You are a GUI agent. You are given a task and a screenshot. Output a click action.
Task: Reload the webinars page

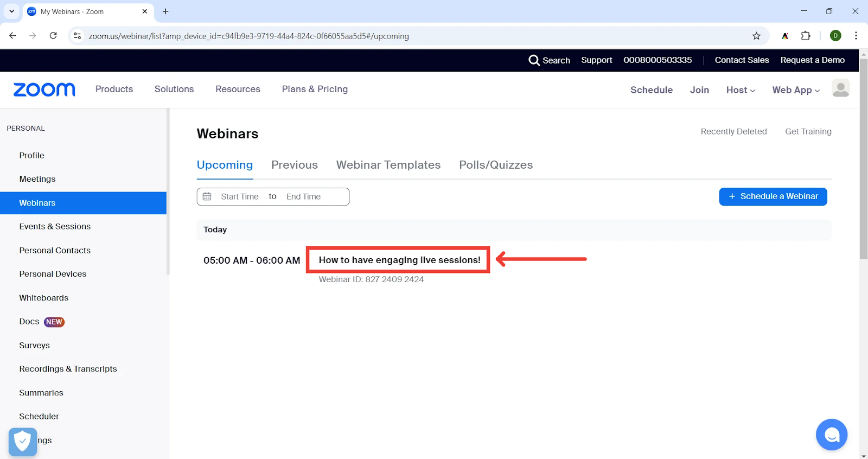[53, 36]
